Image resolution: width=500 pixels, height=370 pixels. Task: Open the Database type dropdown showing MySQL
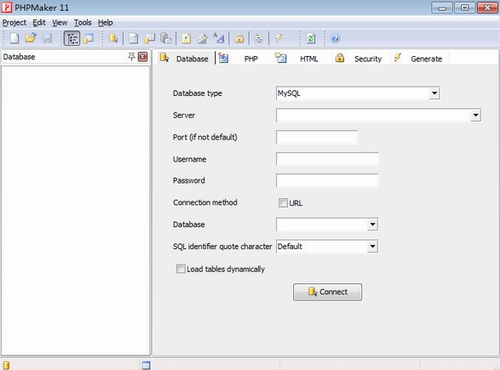coord(434,93)
